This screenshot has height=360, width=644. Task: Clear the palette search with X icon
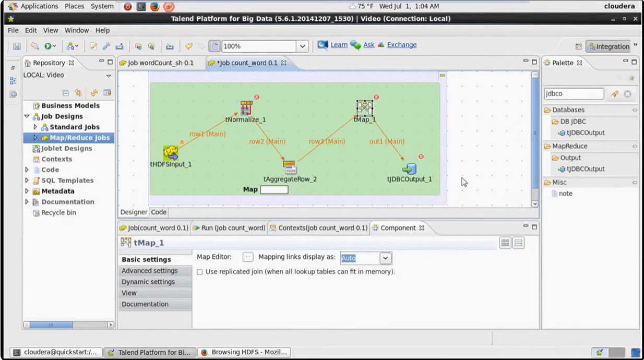click(627, 94)
